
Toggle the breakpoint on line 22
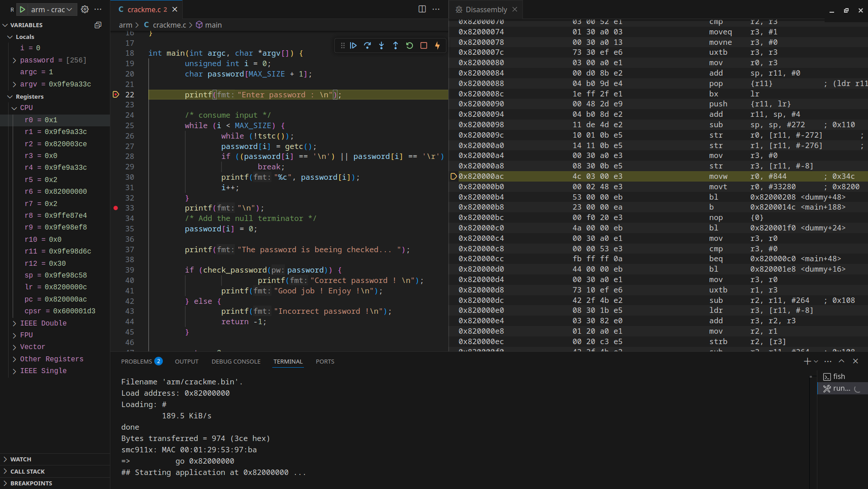pyautogui.click(x=116, y=94)
